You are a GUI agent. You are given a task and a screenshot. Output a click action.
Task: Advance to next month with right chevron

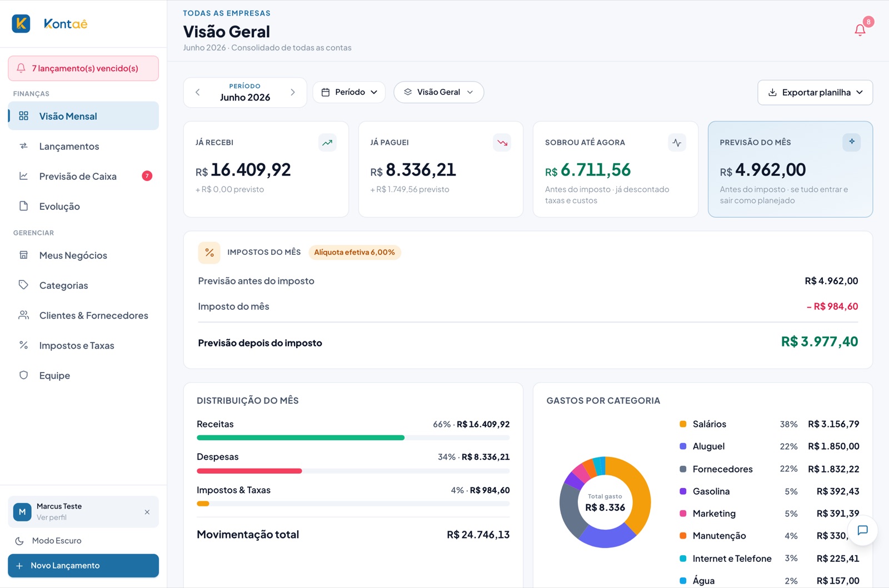[x=293, y=92]
